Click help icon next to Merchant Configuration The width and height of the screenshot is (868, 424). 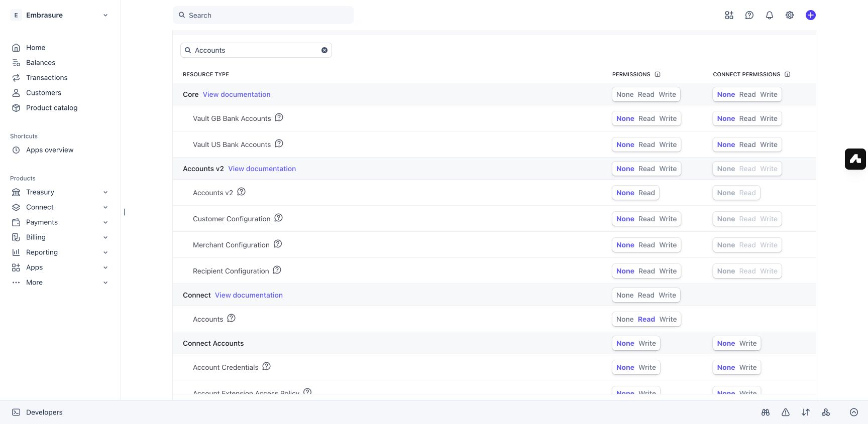click(278, 244)
